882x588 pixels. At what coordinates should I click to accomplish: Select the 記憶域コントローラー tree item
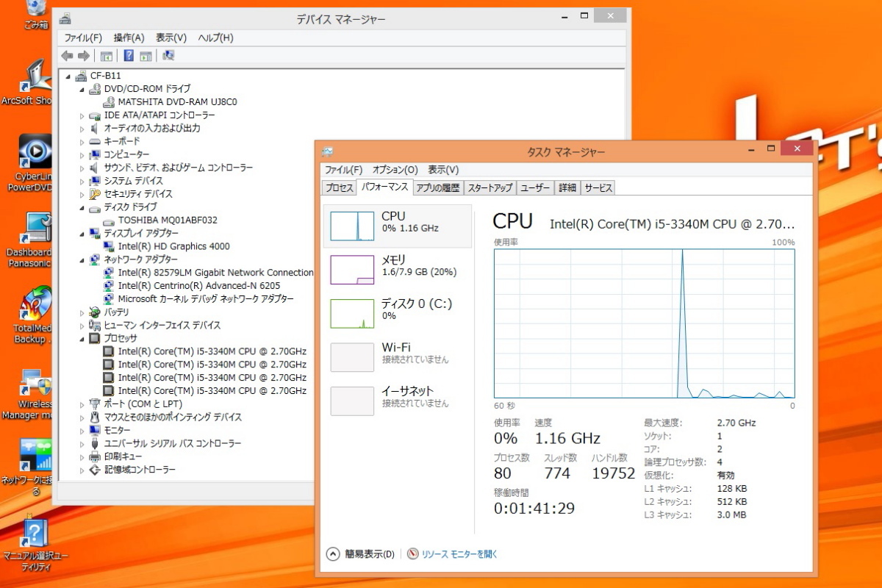140,470
